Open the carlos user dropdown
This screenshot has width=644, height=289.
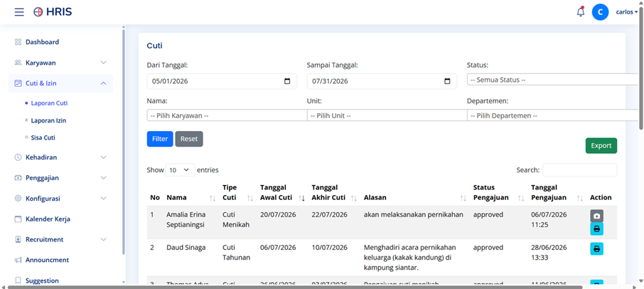point(626,12)
